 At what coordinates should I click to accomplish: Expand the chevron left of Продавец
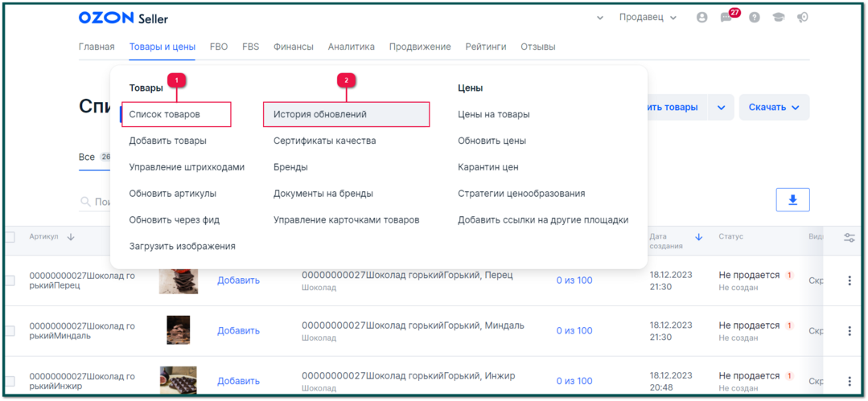pos(599,18)
